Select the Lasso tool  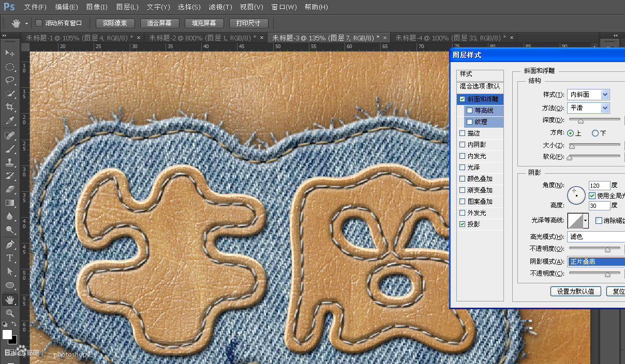click(x=9, y=80)
